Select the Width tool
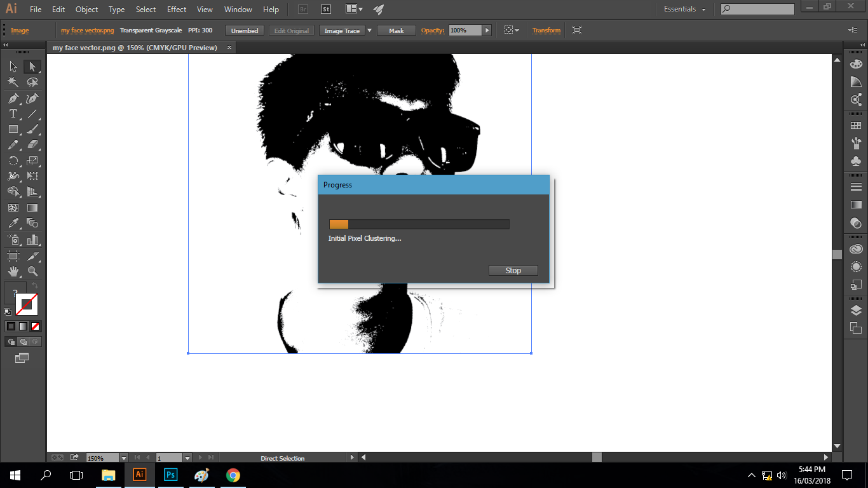Image resolution: width=868 pixels, height=488 pixels. (13, 177)
